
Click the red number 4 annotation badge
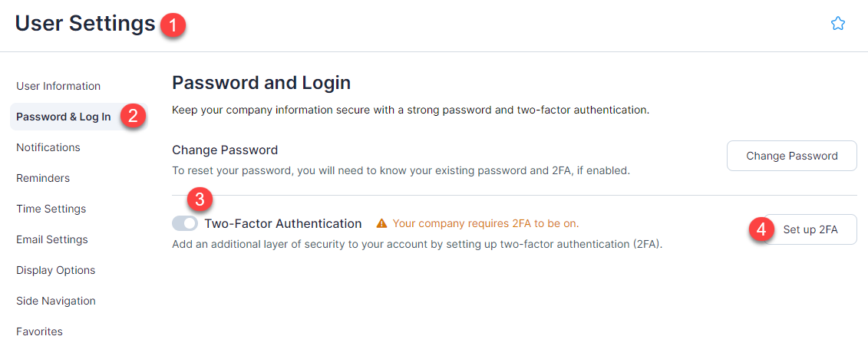pos(761,229)
